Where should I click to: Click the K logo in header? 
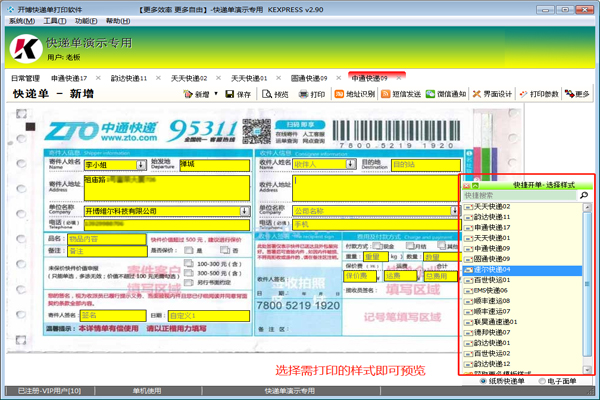(x=26, y=49)
